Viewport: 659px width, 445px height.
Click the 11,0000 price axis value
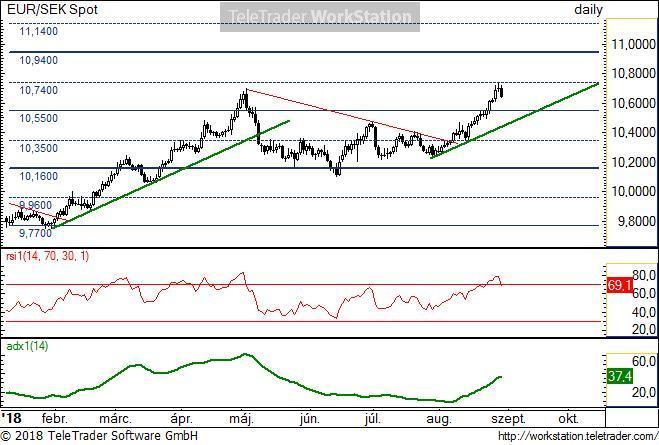(633, 44)
